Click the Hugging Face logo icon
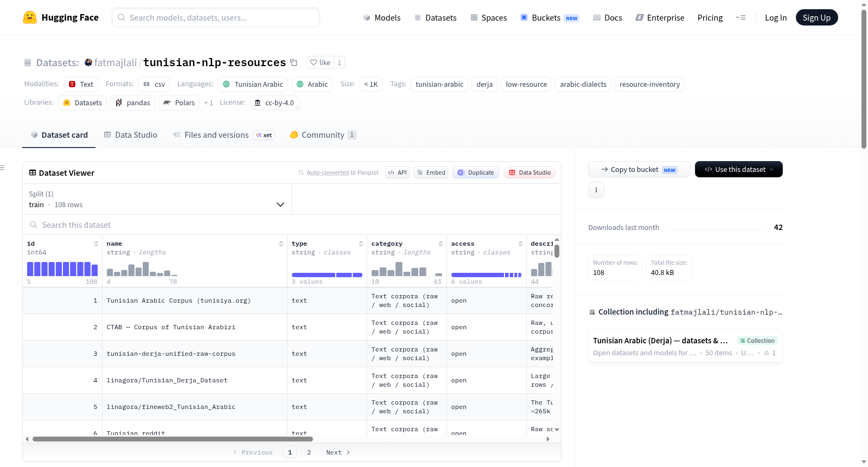This screenshot has height=467, width=868. point(30,17)
